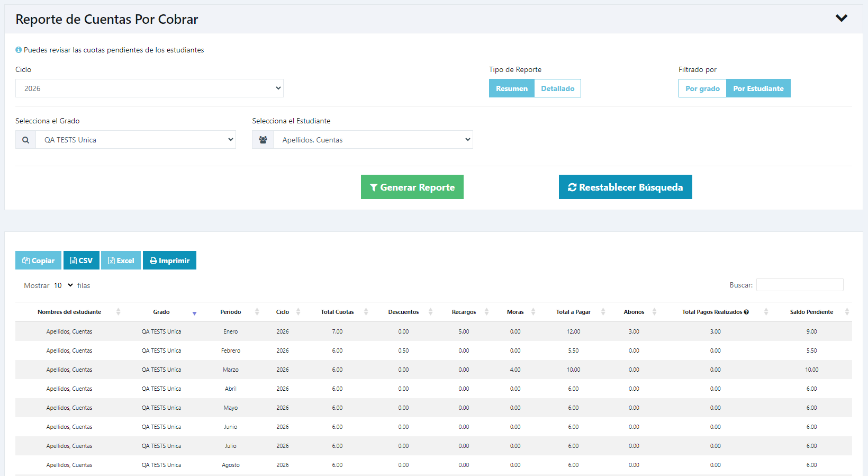Click 10.00 Saldo Pendiente in Marzo row

[x=811, y=370]
